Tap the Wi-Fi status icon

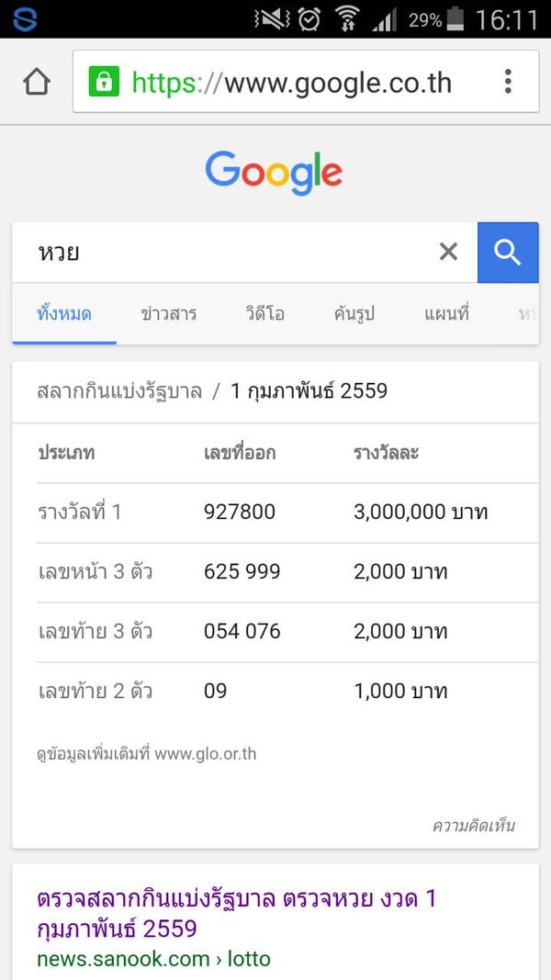(x=347, y=18)
